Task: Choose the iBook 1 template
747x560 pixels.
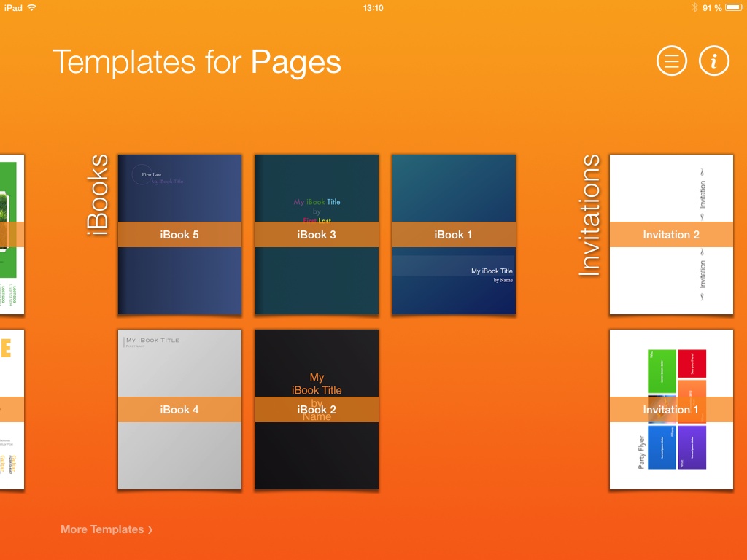Action: tap(454, 235)
